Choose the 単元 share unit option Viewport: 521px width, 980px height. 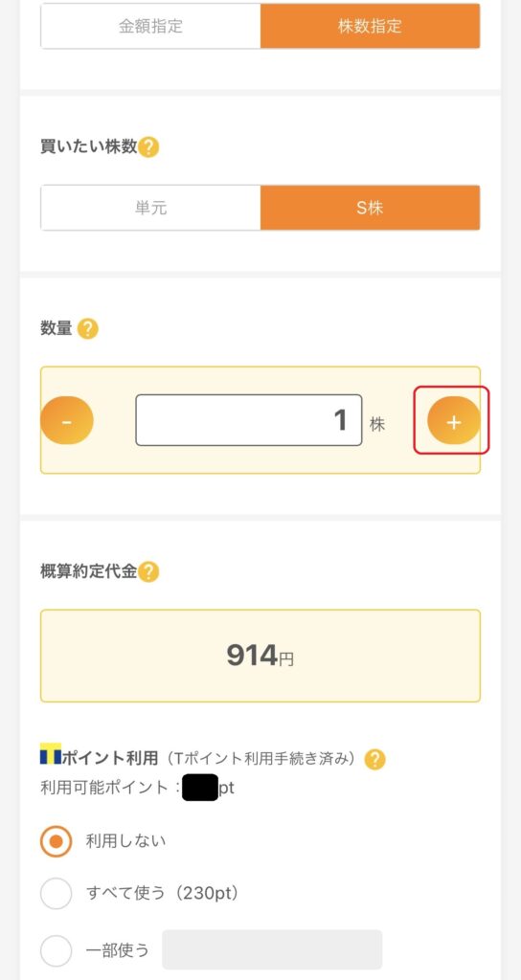coord(150,208)
